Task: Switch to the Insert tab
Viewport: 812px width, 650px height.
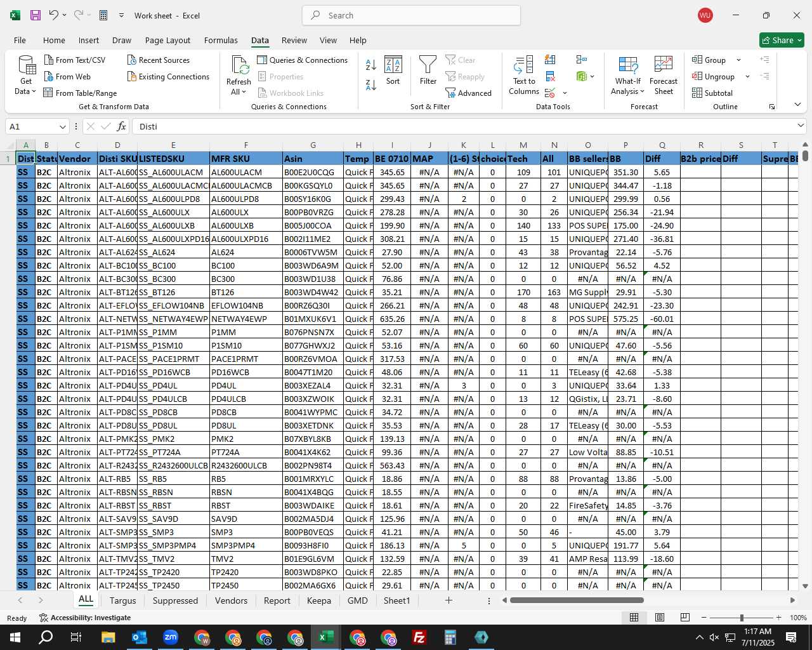Action: pyautogui.click(x=89, y=40)
